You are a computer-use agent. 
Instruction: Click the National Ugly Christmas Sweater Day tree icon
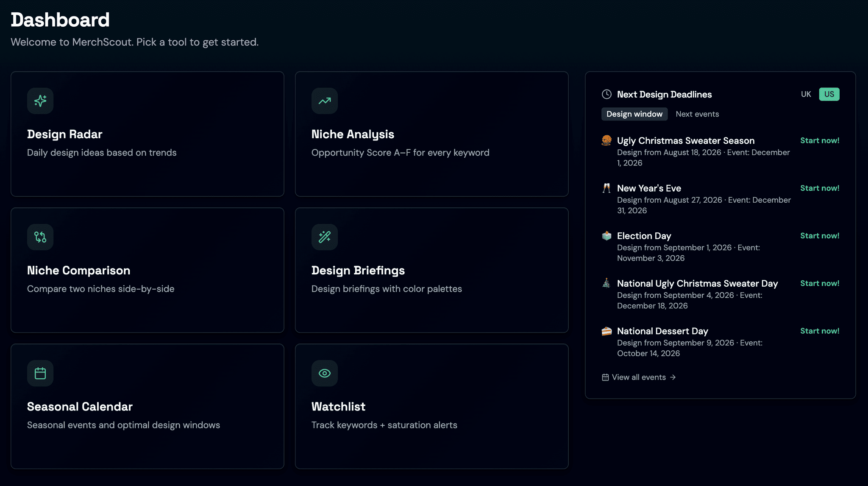pos(606,283)
